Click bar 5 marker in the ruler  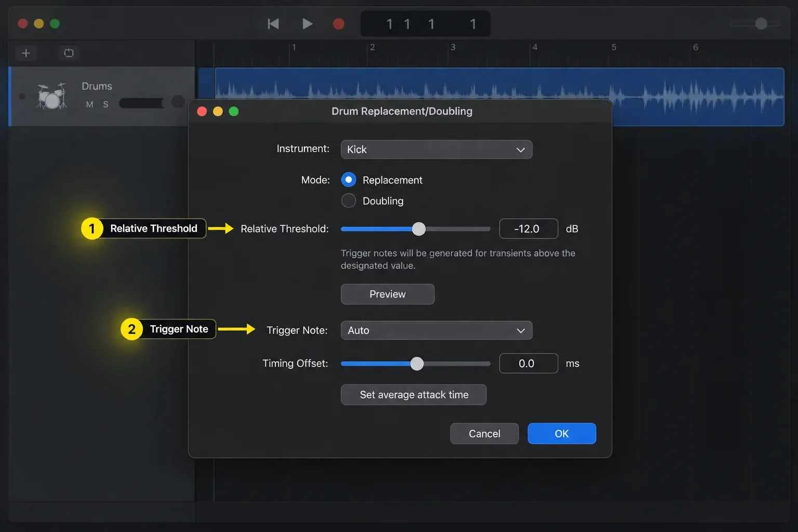tap(614, 47)
